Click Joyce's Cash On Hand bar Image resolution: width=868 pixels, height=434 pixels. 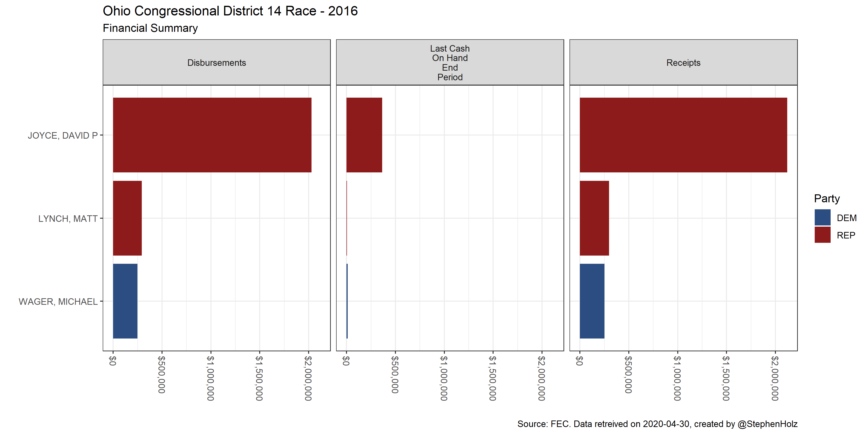click(x=364, y=135)
